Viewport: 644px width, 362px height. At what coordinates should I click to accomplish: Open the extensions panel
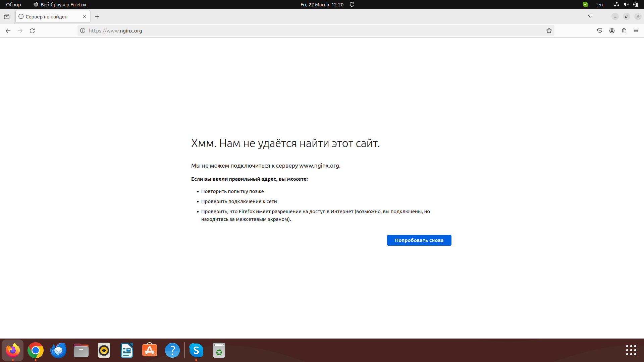(x=624, y=31)
